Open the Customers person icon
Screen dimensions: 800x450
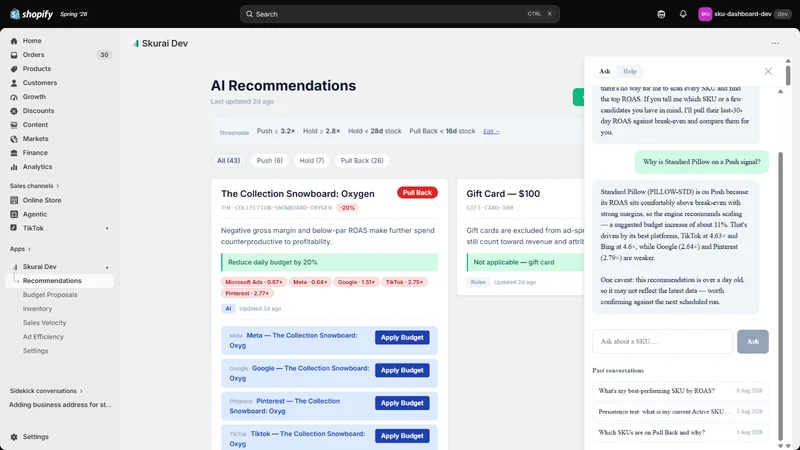coord(14,83)
